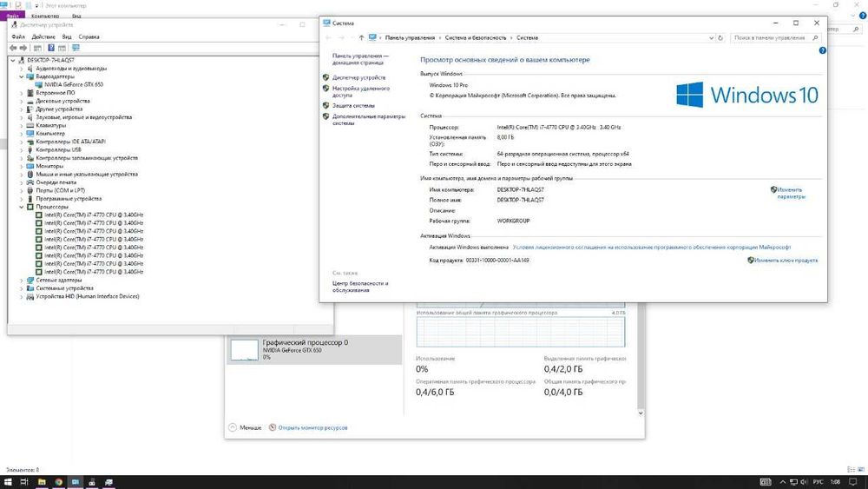Click the Windows 10 Pro edition text
868x489 pixels.
(449, 85)
